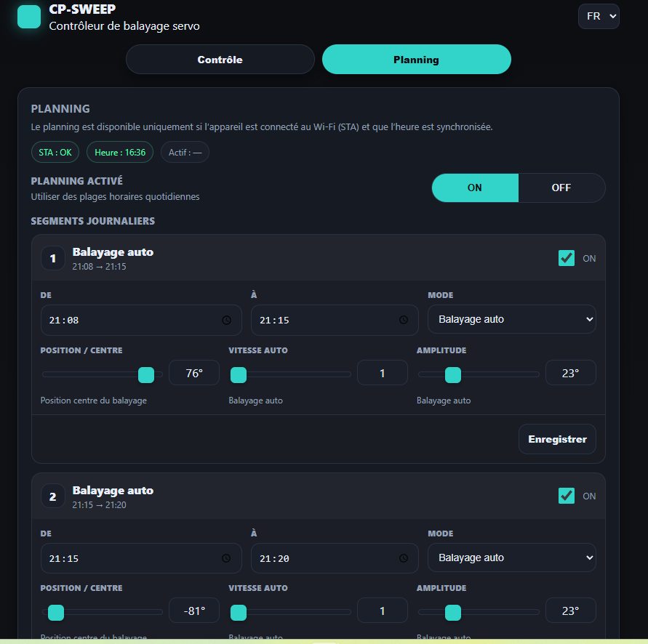The height and width of the screenshot is (644, 648).
Task: Open the FR language dropdown
Action: click(x=599, y=16)
